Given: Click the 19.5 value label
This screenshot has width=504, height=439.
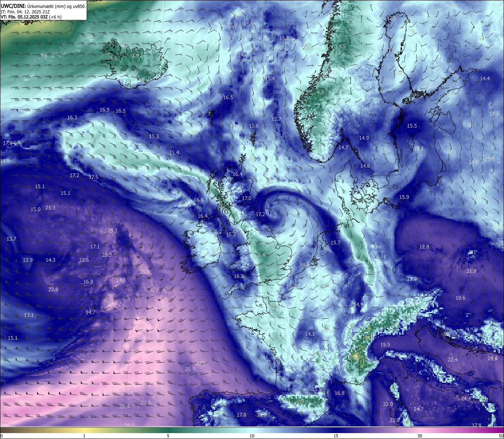Looking at the screenshot, I should click(x=385, y=345).
